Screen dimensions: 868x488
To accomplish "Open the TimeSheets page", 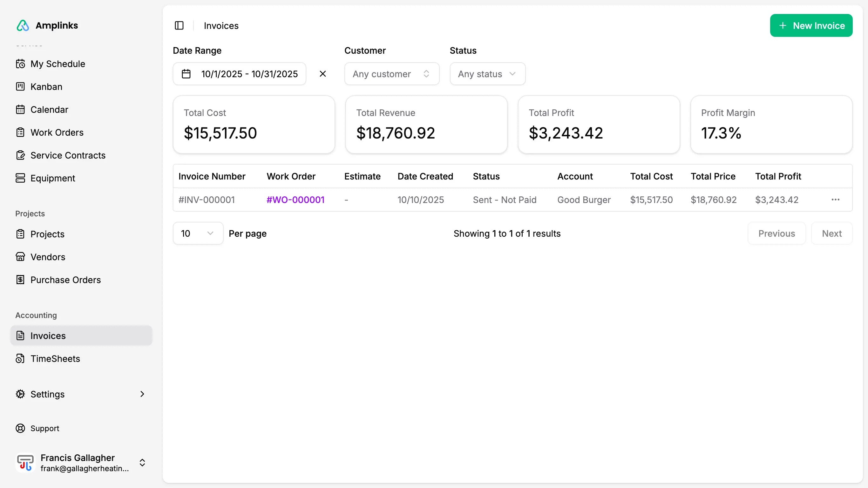I will 55,359.
